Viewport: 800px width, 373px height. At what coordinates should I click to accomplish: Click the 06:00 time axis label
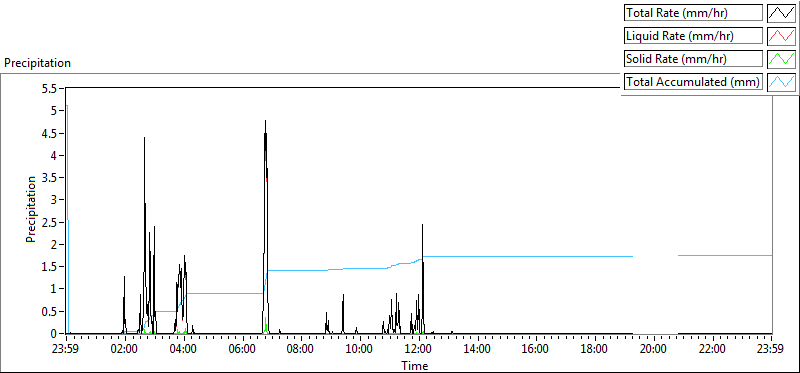coord(243,349)
